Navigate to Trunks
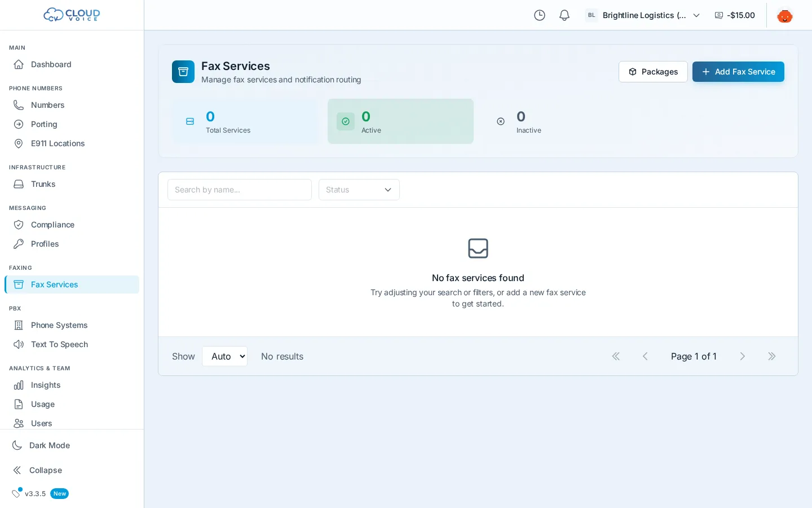This screenshot has width=812, height=508. pos(72,184)
